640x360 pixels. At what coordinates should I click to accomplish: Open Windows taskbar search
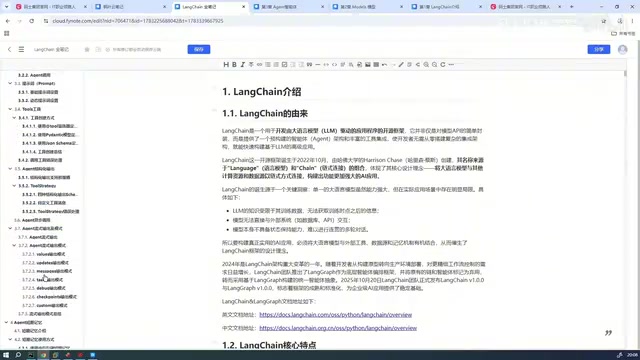point(18,355)
